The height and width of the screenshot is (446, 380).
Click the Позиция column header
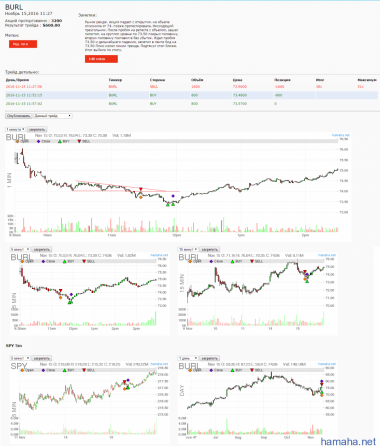click(282, 80)
